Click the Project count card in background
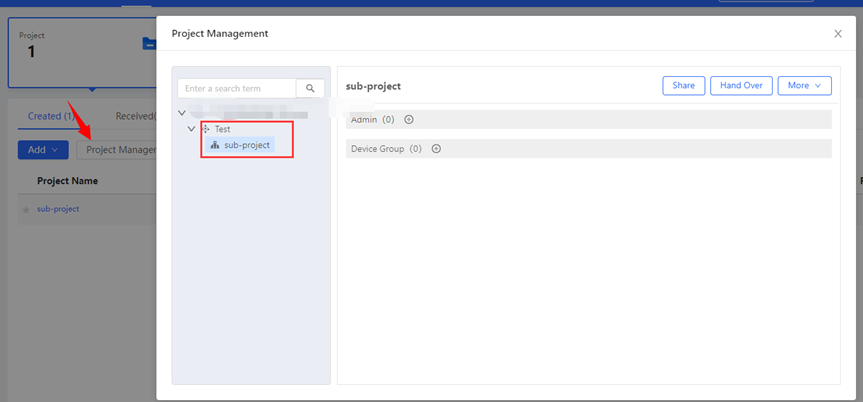863x402 pixels. (83, 52)
